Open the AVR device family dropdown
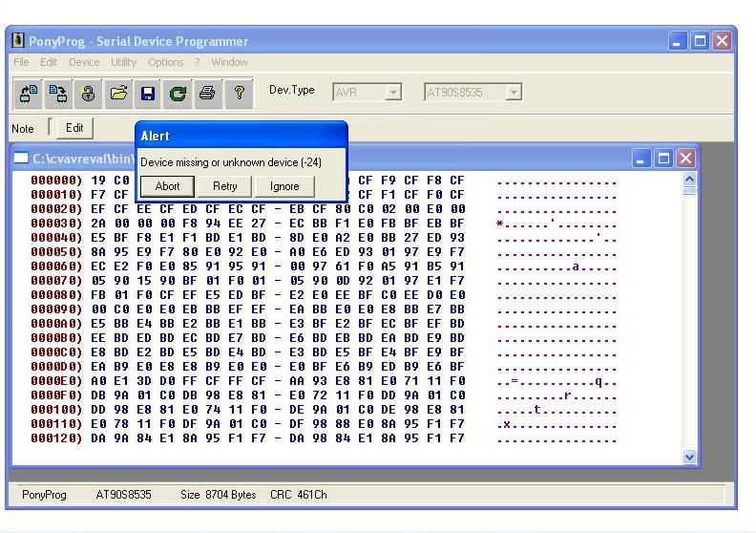Screen dimensions: 756x533 coord(393,92)
